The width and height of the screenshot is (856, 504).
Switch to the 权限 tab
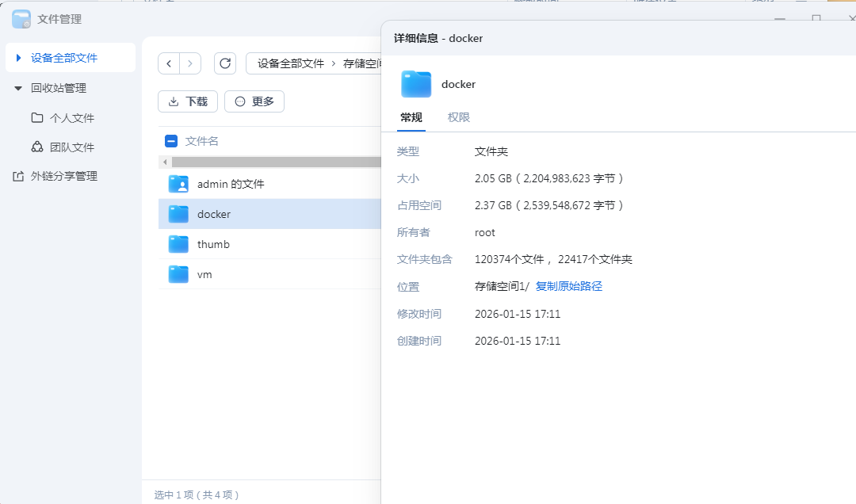pos(458,116)
